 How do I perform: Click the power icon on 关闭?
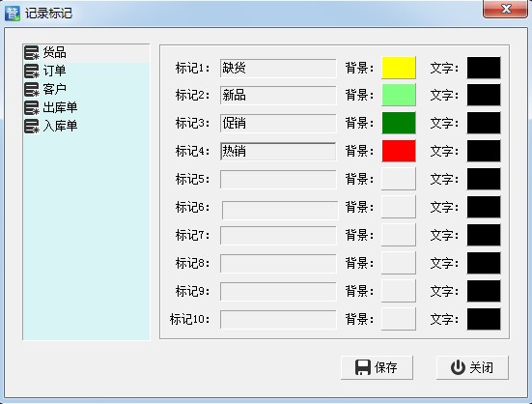[x=458, y=367]
